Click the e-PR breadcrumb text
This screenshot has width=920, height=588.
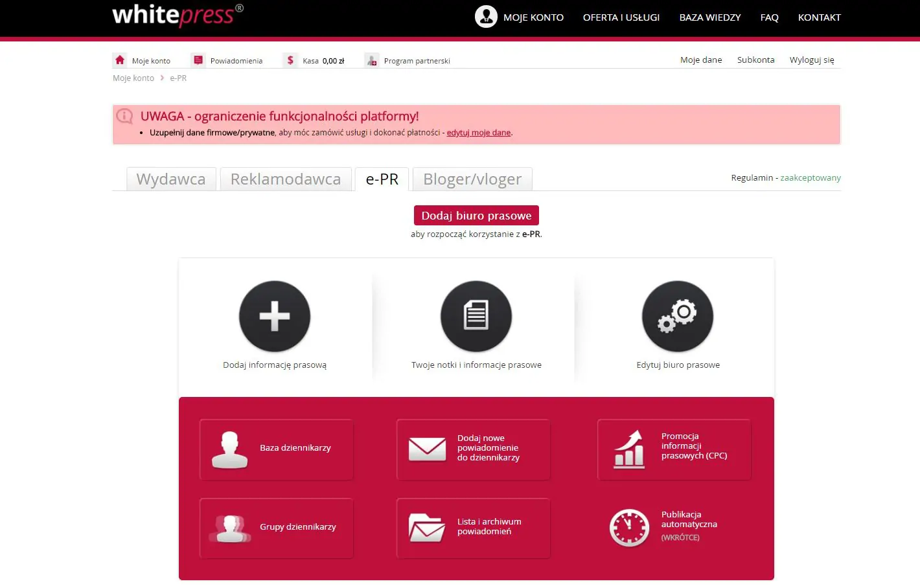point(178,78)
